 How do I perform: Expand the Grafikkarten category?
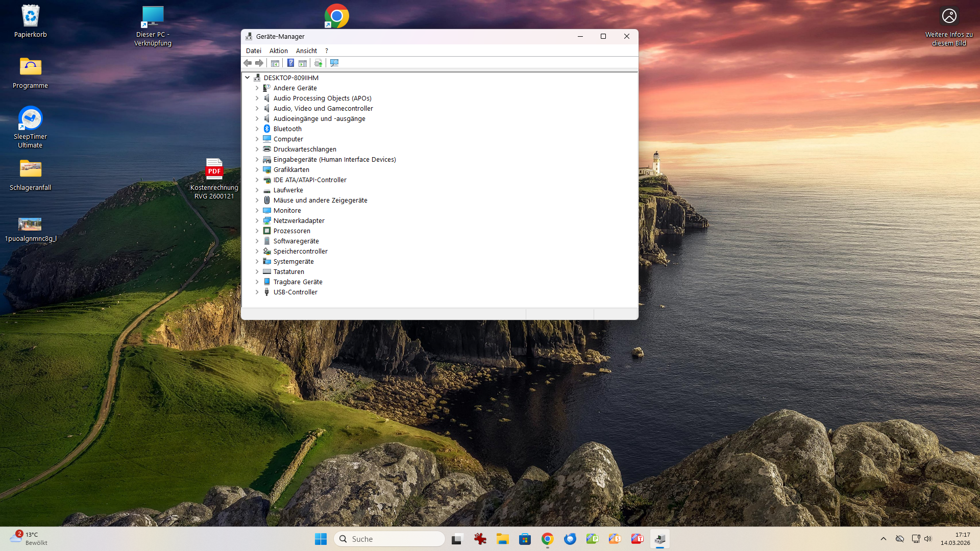(257, 169)
